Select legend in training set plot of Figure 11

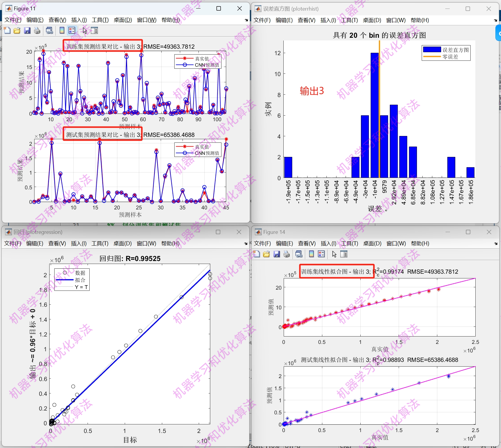(198, 62)
